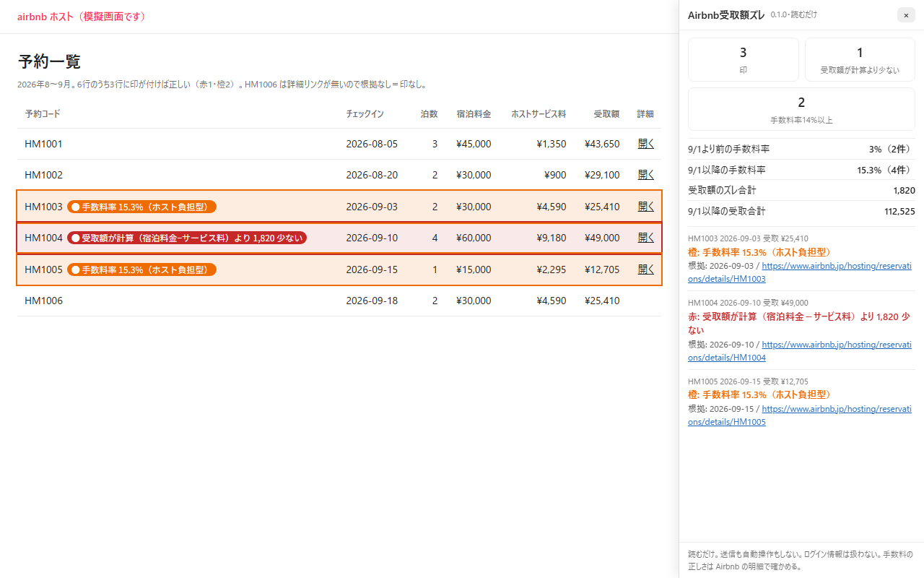Click the チェックイン column header
Image resolution: width=924 pixels, height=578 pixels.
click(x=365, y=114)
